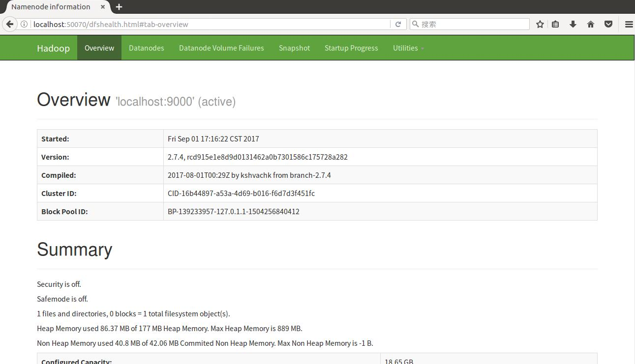Open the downloads arrow icon

(573, 24)
